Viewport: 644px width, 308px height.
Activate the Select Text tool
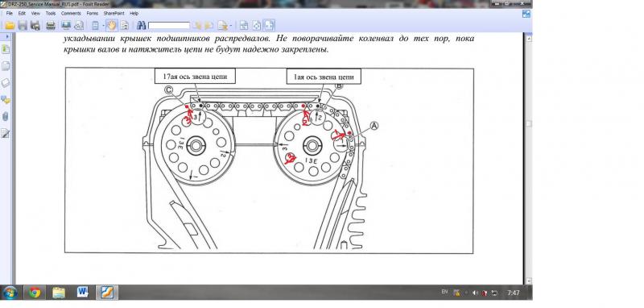pyautogui.click(x=125, y=26)
